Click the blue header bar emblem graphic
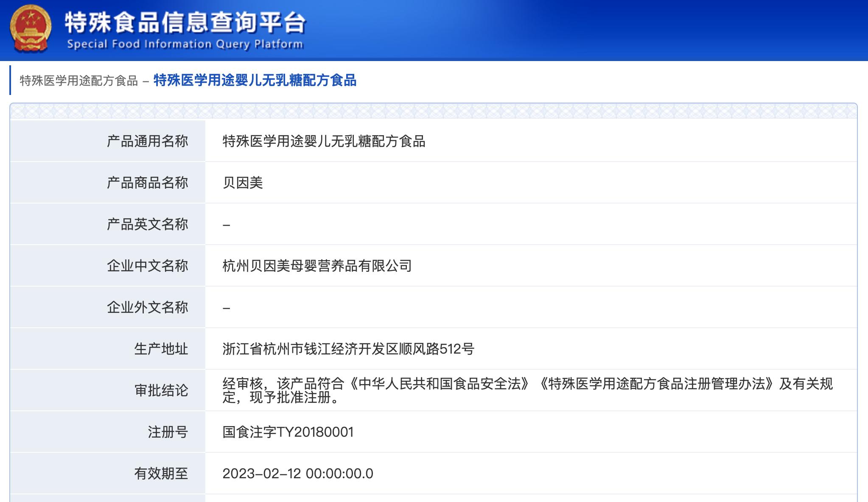The image size is (868, 502). coord(31,30)
